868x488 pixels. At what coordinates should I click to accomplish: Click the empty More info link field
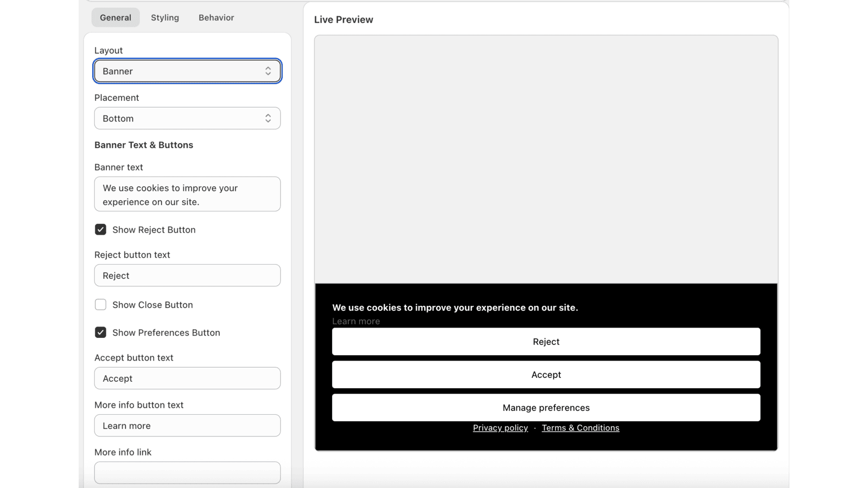187,473
